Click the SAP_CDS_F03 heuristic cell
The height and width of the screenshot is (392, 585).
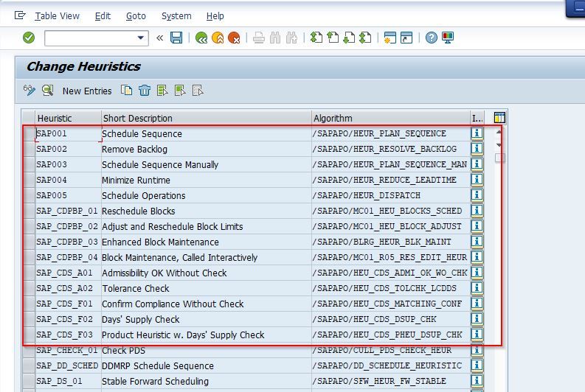pos(69,335)
